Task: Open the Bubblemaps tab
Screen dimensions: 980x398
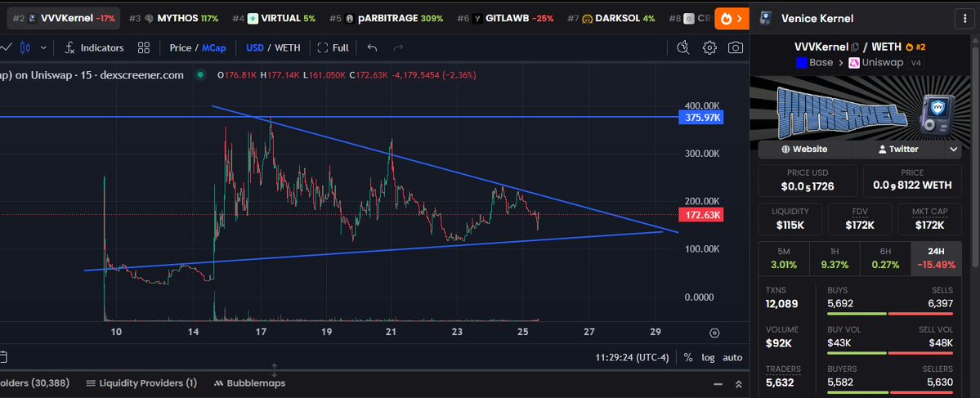Action: pos(249,383)
